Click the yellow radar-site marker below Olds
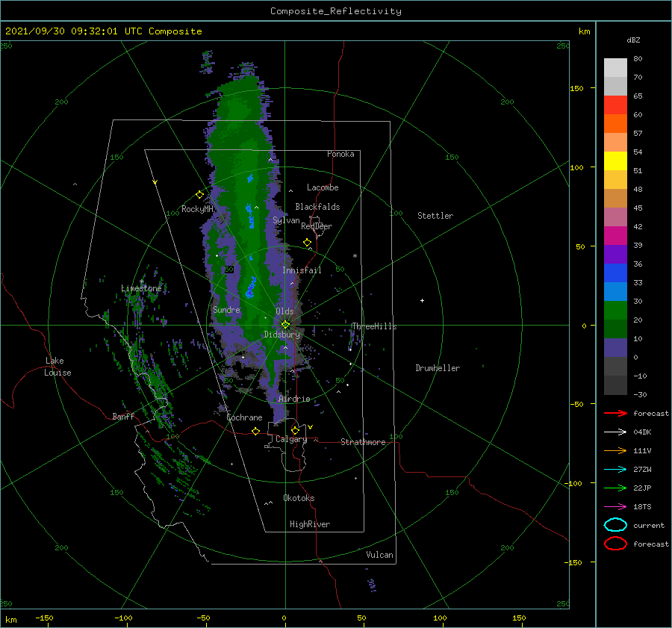Image resolution: width=672 pixels, height=628 pixels. 285,325
